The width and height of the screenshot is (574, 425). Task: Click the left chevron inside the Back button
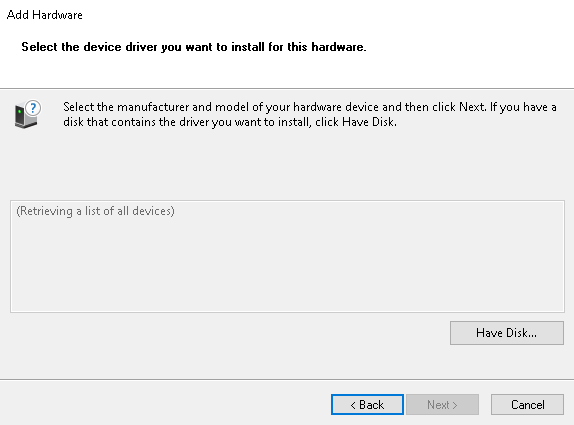click(x=353, y=405)
